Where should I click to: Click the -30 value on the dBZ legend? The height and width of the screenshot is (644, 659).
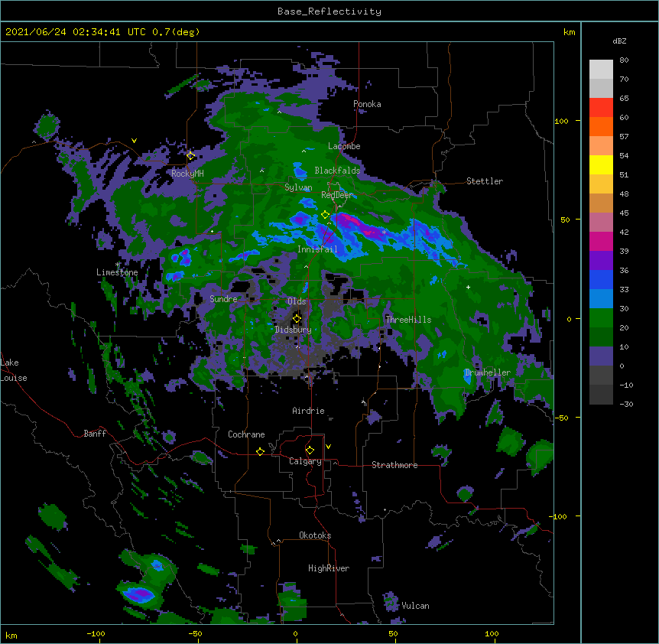pyautogui.click(x=626, y=405)
